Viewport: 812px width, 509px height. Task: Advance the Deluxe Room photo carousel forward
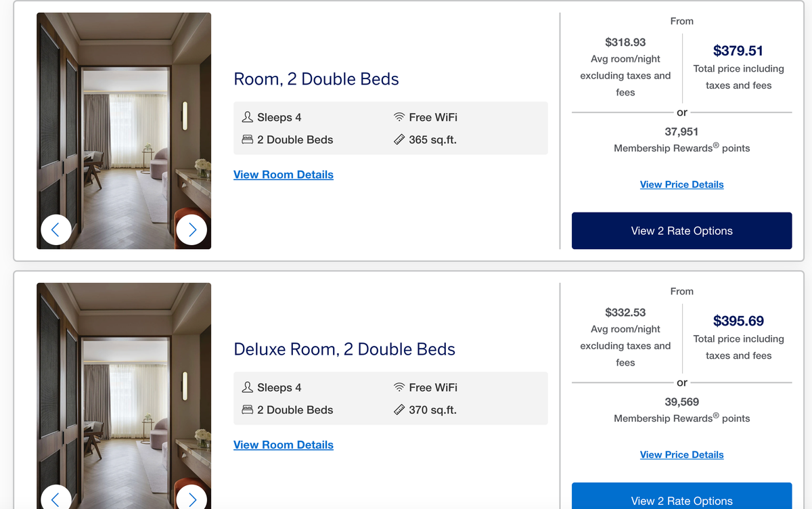191,500
